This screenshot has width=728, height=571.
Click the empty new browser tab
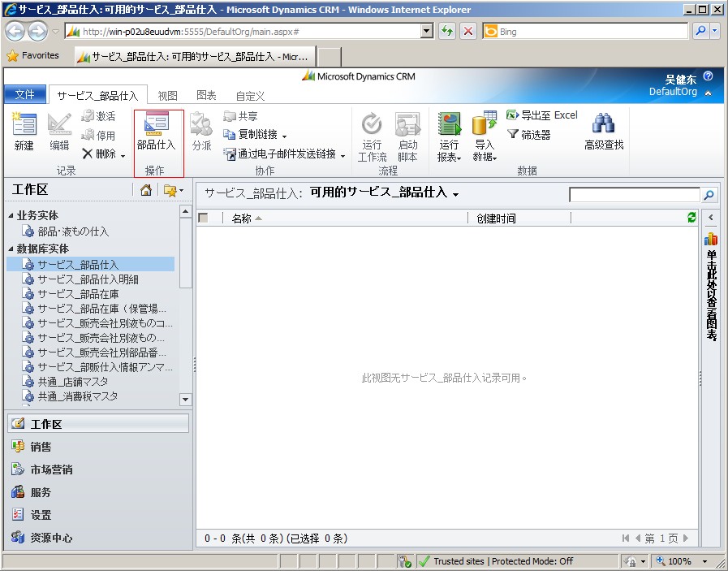pos(330,57)
